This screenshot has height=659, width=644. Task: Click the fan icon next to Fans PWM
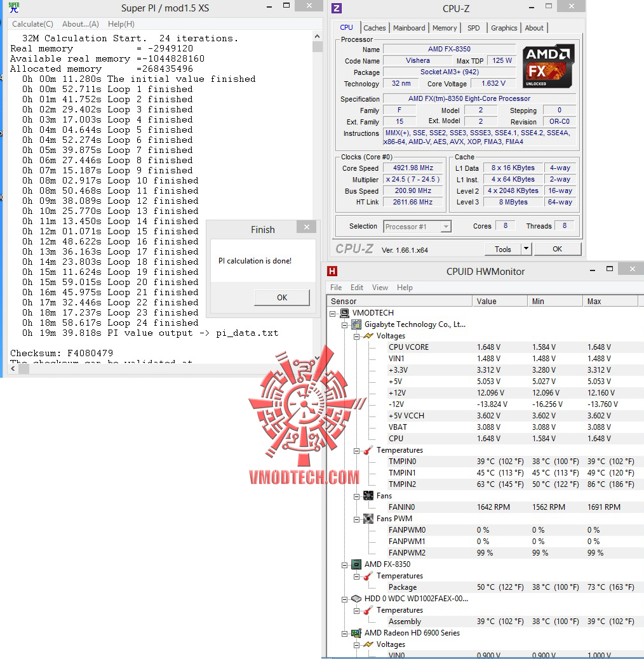point(368,518)
